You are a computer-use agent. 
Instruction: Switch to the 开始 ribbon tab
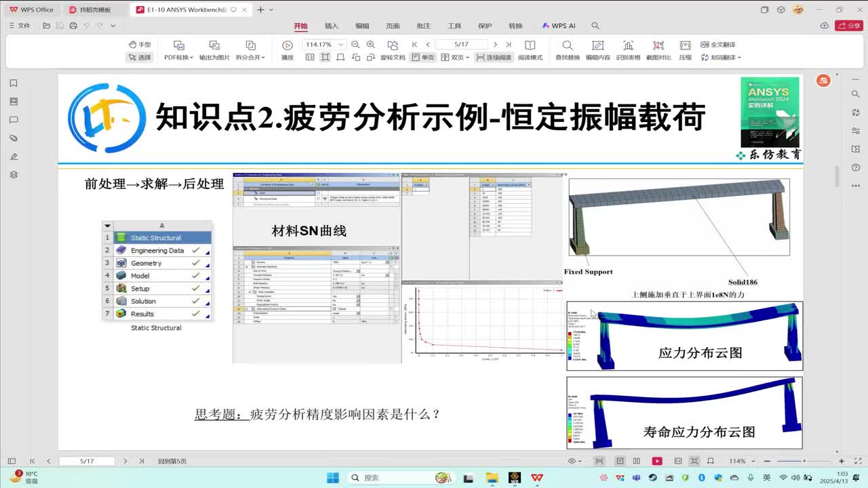tap(300, 26)
